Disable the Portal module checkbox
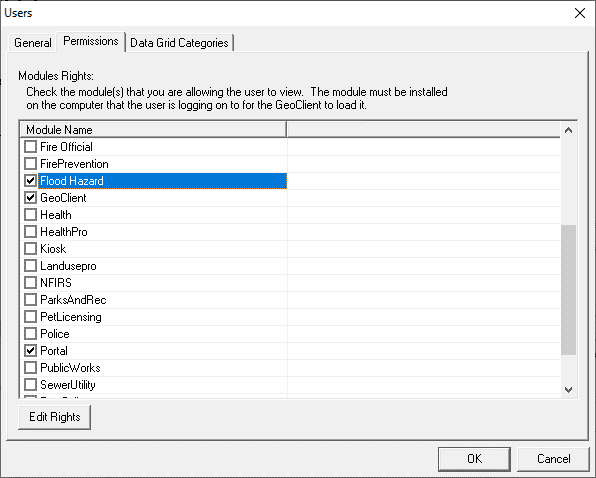The image size is (596, 478). click(x=30, y=351)
